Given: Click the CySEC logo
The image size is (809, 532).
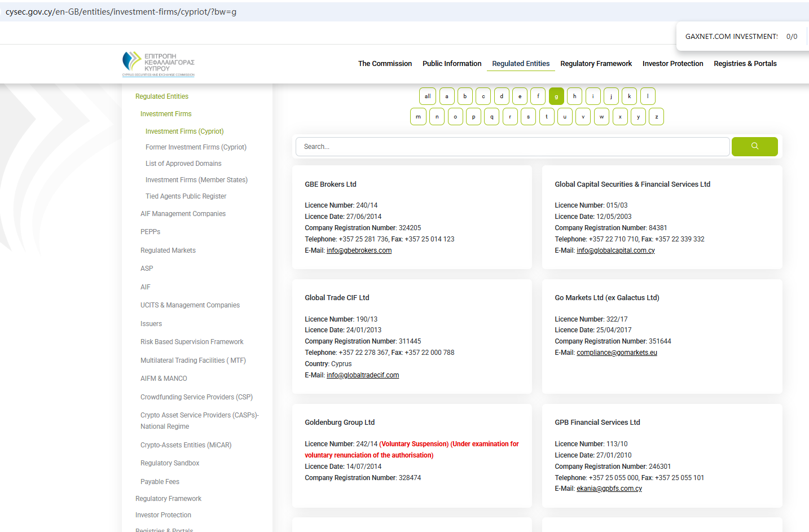Looking at the screenshot, I should point(159,64).
